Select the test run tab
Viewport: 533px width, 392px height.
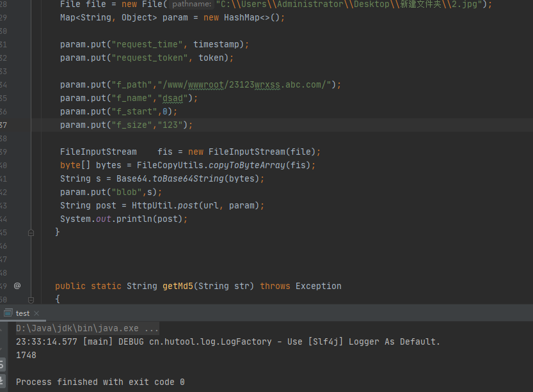click(x=22, y=313)
